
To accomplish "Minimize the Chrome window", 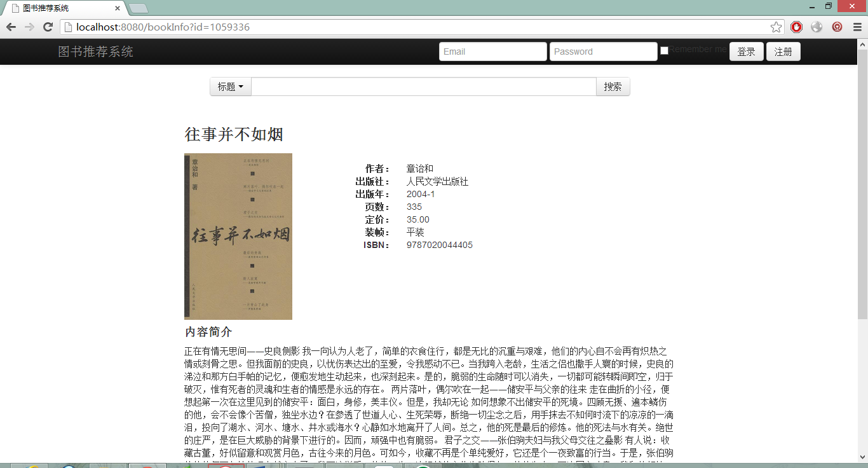I will pyautogui.click(x=811, y=6).
